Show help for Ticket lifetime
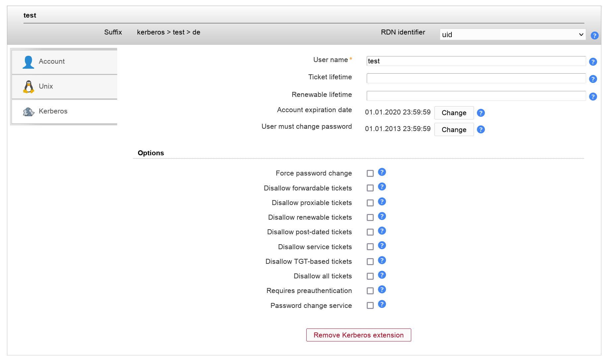 593,79
